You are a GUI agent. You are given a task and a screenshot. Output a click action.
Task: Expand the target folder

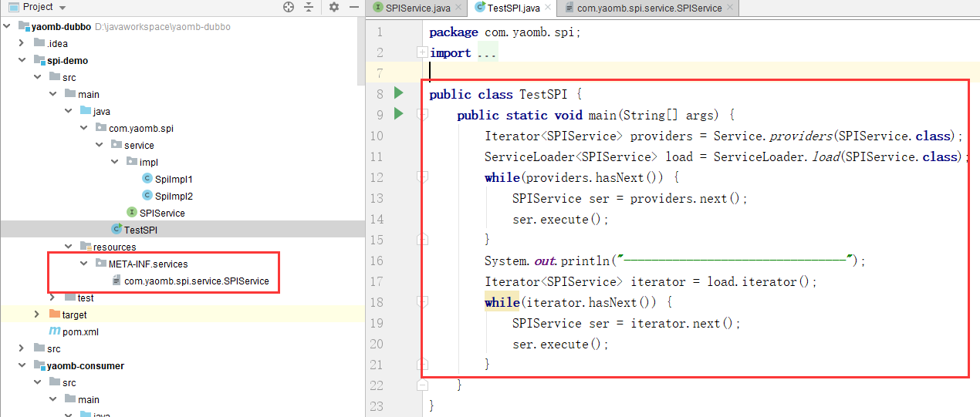click(x=37, y=314)
